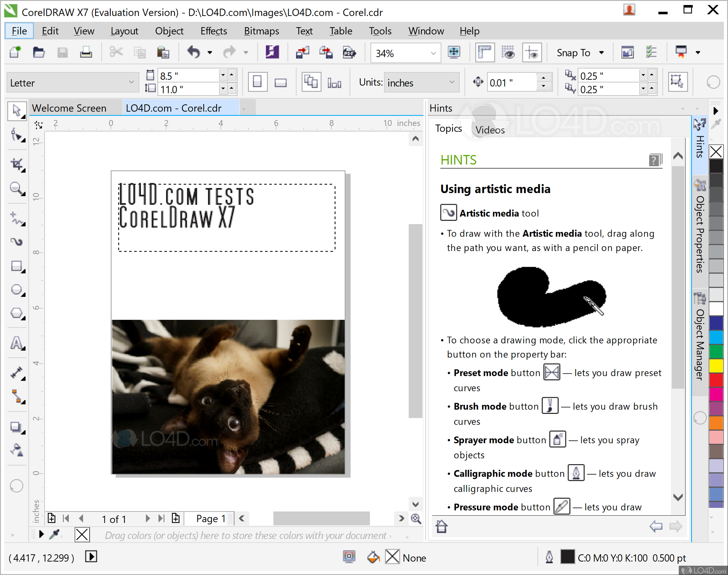728x575 pixels.
Task: Select the Rectangle tool
Action: click(x=16, y=266)
